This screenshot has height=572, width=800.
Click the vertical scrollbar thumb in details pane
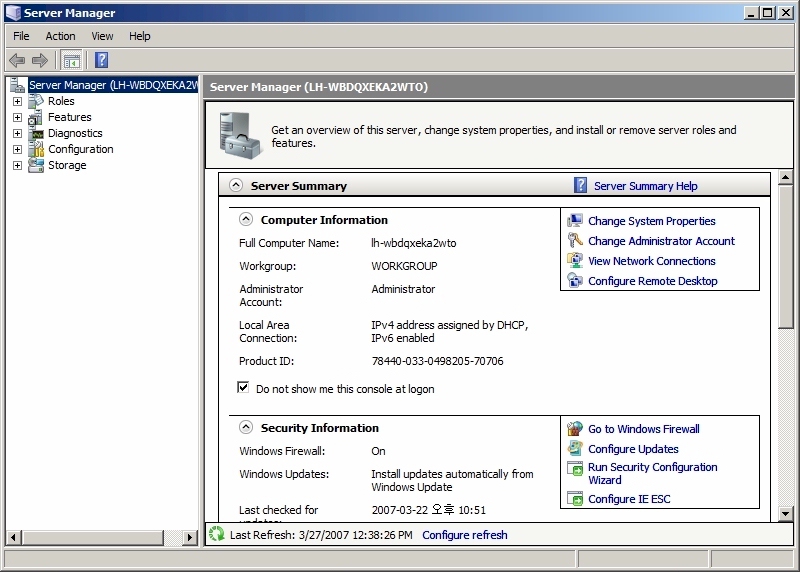tap(786, 257)
